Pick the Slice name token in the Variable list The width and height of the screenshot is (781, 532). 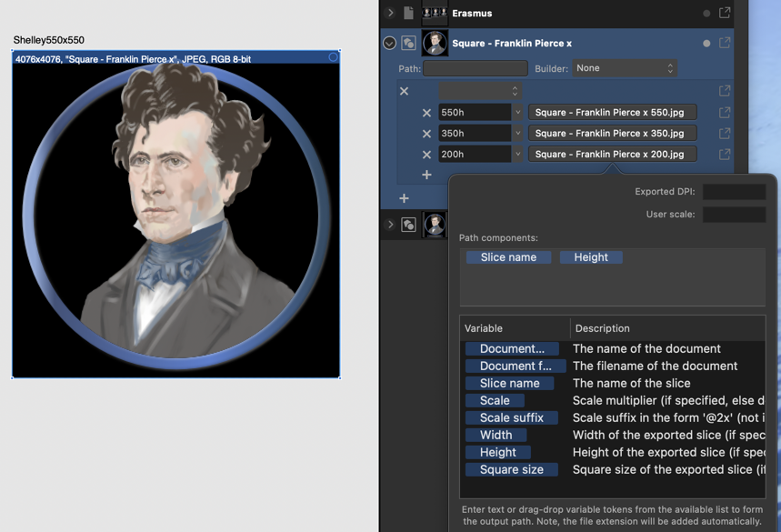pos(509,384)
